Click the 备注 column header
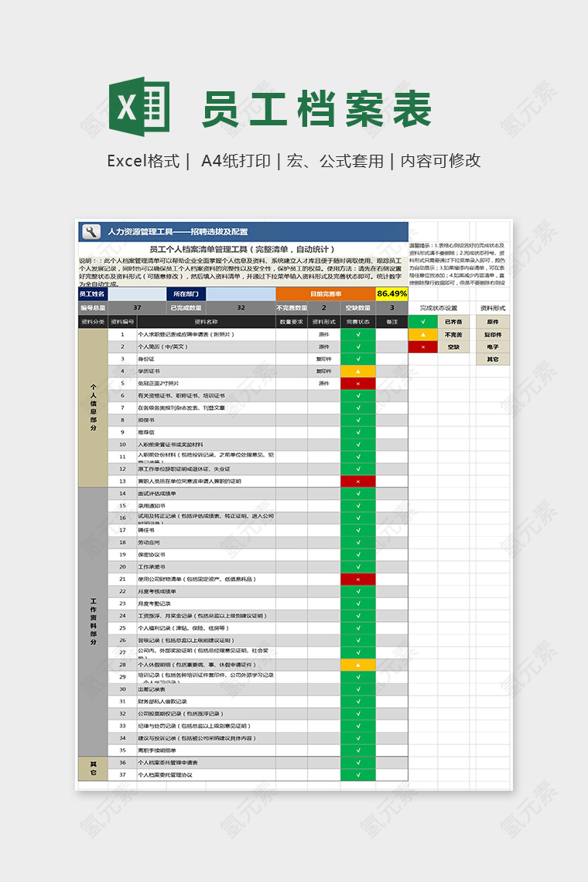Image resolution: width=588 pixels, height=882 pixels. (x=391, y=322)
